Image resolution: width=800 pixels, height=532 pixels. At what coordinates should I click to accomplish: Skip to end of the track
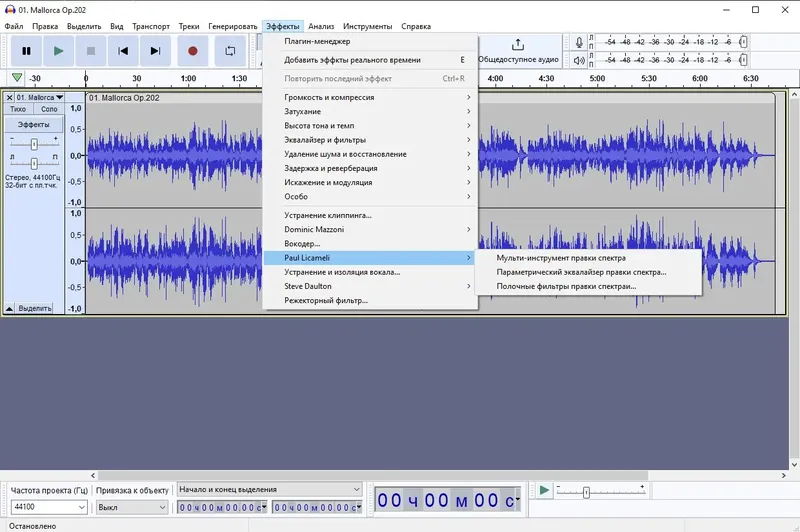[155, 51]
